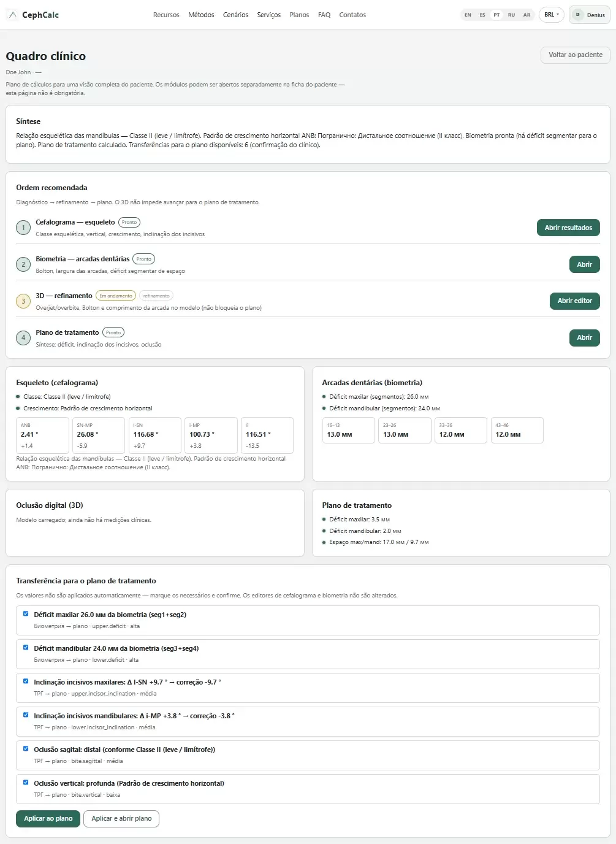Go to Métodos in top navigation
The width and height of the screenshot is (616, 844).
pos(201,15)
